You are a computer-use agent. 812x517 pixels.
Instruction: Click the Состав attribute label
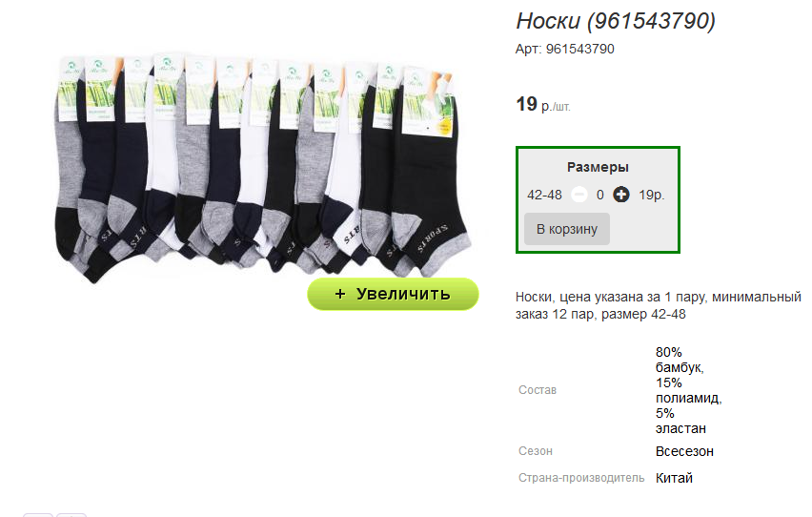537,390
